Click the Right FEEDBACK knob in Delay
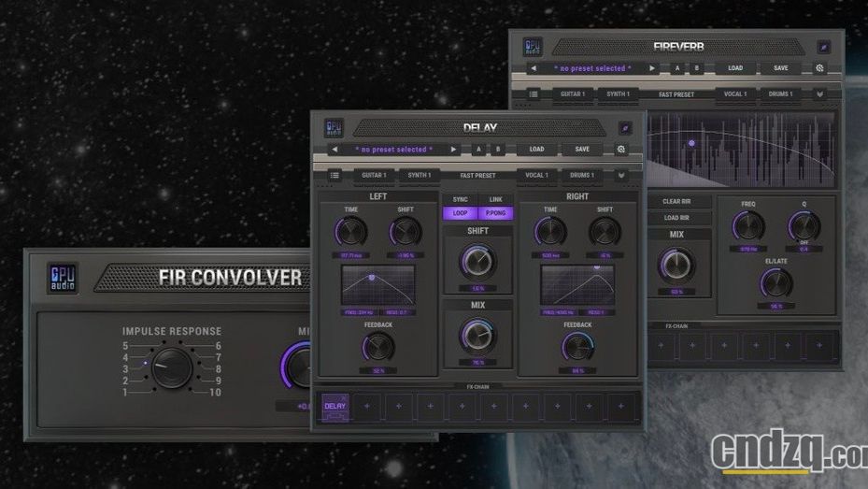Screen dimensions: 868x489 pyautogui.click(x=577, y=347)
